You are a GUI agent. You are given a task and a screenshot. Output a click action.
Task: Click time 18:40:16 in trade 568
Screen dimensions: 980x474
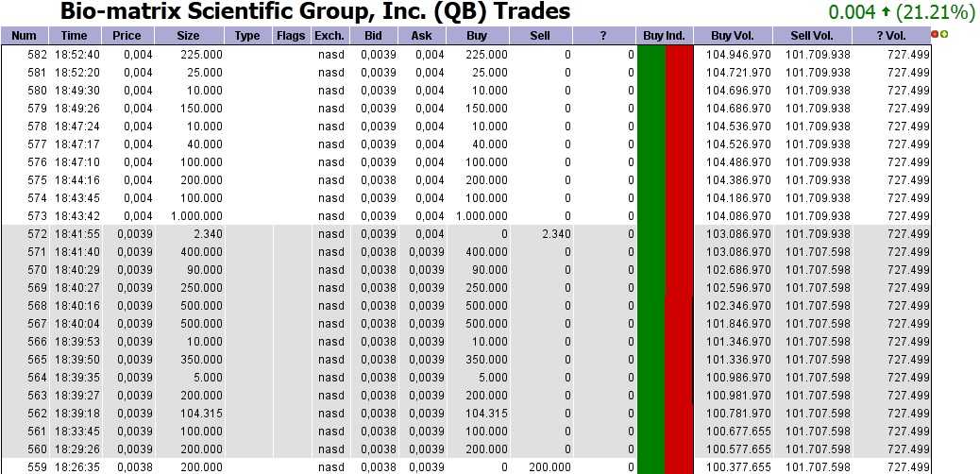pyautogui.click(x=76, y=307)
